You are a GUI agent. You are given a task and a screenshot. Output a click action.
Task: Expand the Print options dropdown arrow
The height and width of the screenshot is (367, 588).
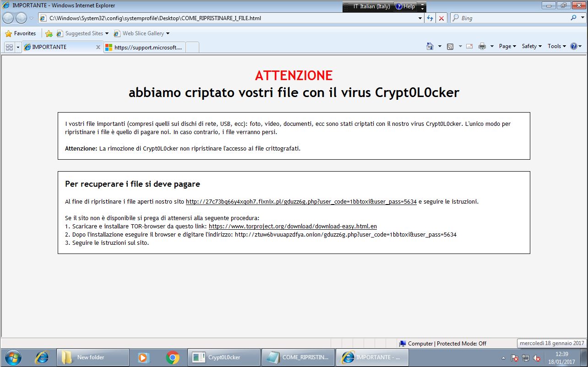point(492,46)
